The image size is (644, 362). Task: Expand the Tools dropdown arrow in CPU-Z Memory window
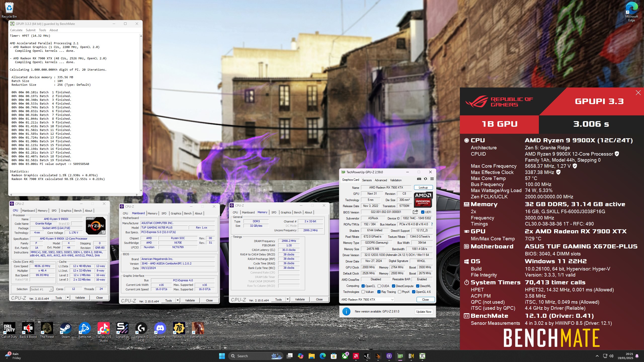click(x=288, y=299)
